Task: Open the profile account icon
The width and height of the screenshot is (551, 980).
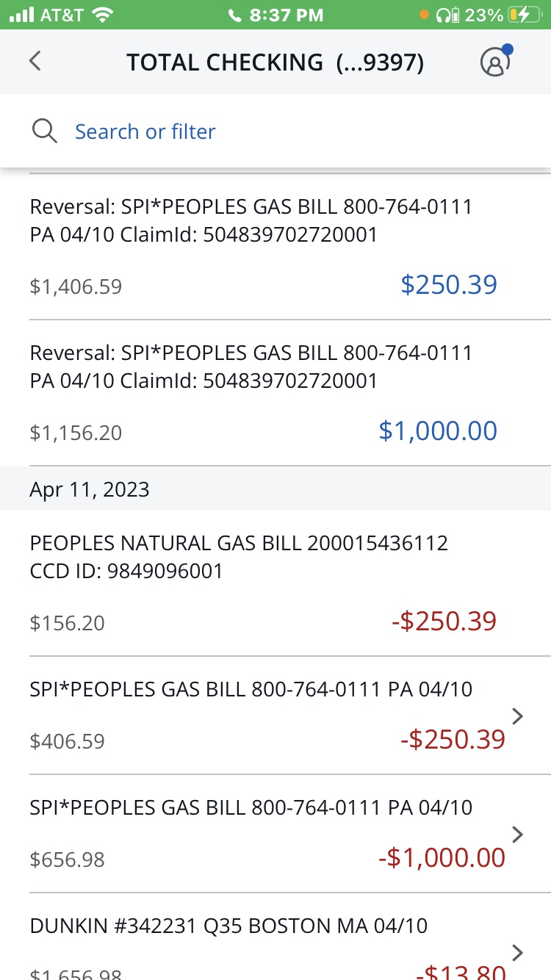Action: 495,62
